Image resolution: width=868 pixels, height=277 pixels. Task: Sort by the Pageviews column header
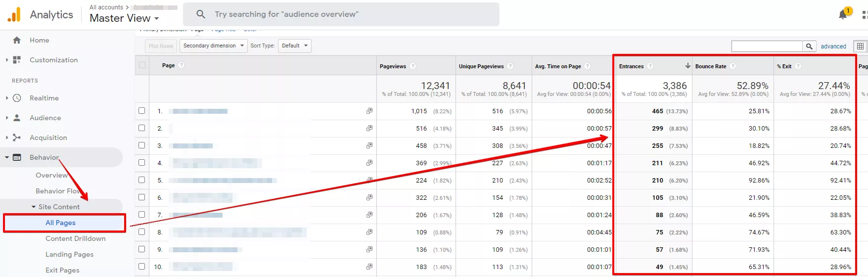click(393, 66)
